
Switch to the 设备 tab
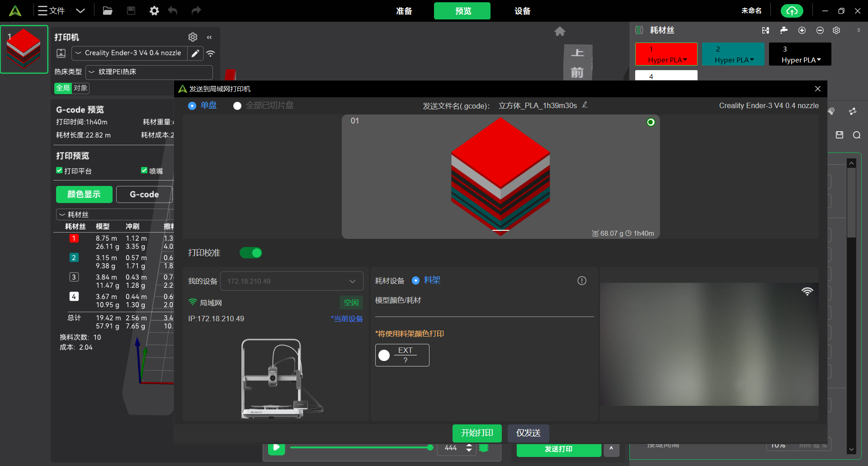(522, 11)
